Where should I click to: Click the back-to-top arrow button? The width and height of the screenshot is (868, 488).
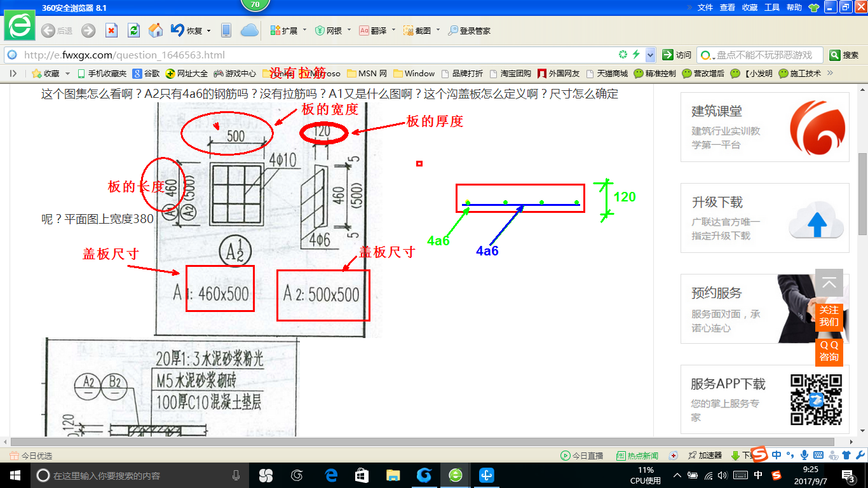(x=829, y=283)
